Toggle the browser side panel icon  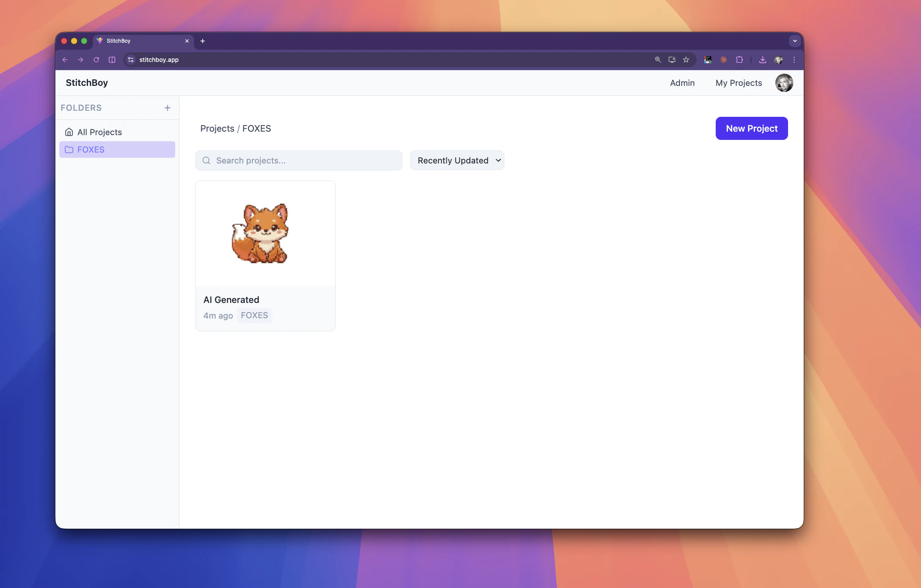pos(112,60)
